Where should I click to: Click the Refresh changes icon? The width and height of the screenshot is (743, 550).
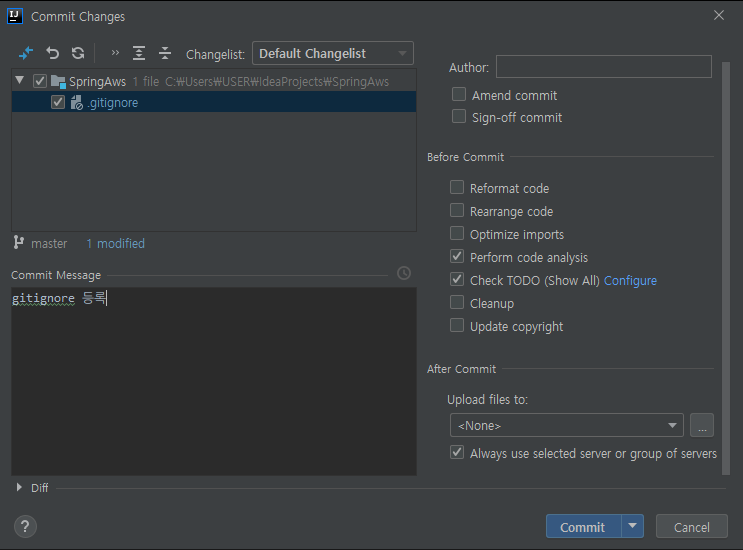pyautogui.click(x=77, y=53)
